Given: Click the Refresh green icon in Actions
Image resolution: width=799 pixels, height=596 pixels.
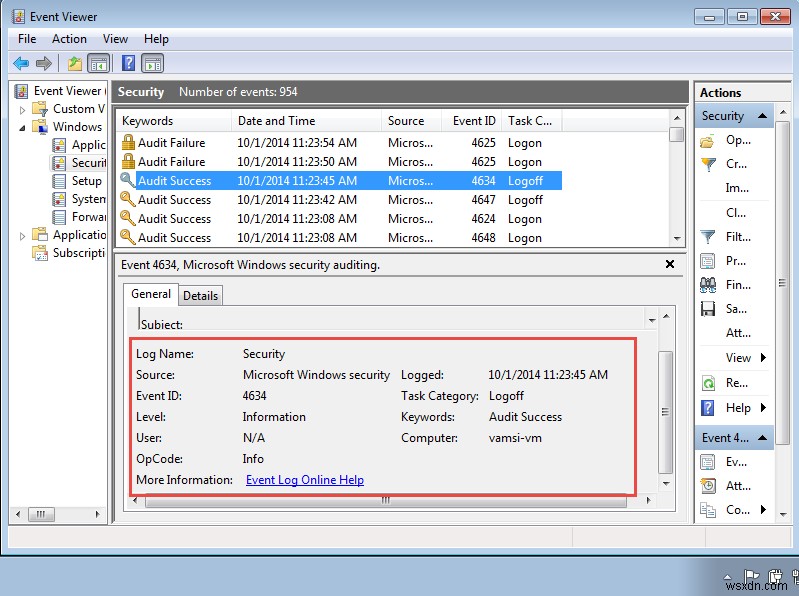Looking at the screenshot, I should pyautogui.click(x=708, y=383).
